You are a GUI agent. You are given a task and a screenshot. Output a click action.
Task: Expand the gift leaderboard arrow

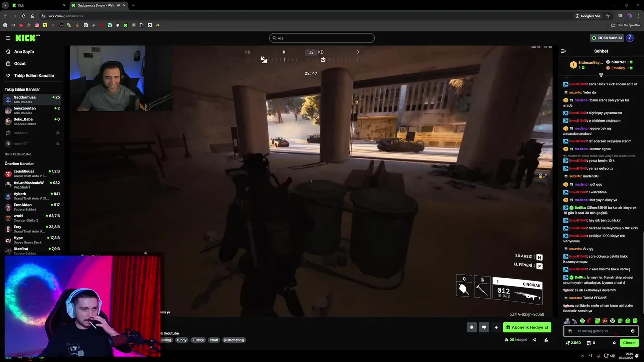[601, 75]
